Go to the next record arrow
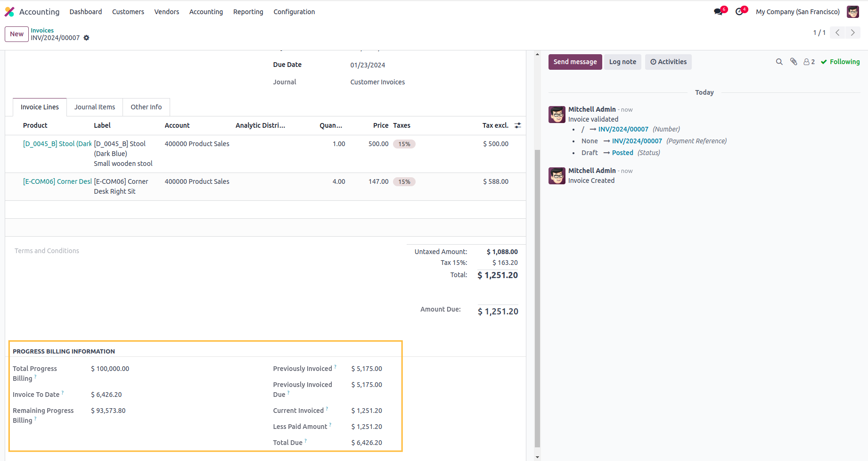This screenshot has width=868, height=461. point(852,33)
